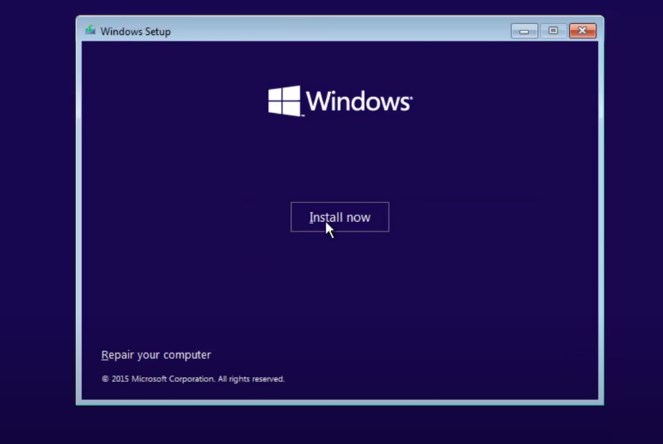This screenshot has width=663, height=444.
Task: Minimize the Windows Setup window
Action: [524, 31]
